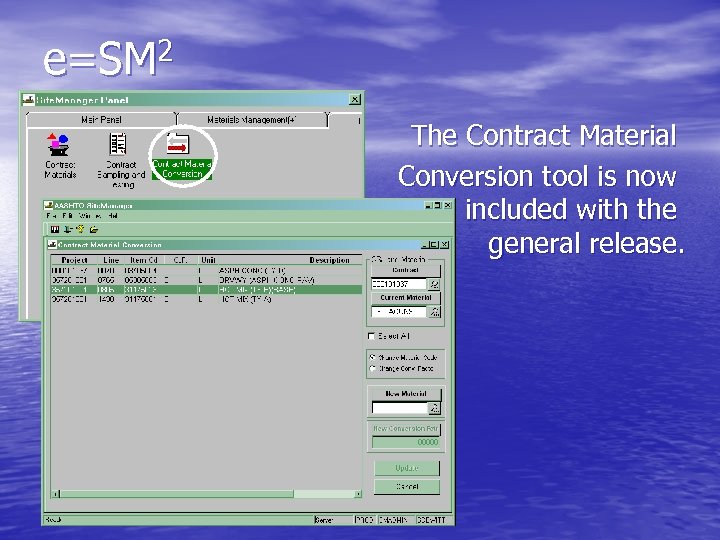Click in the Contract ID input field

click(399, 284)
